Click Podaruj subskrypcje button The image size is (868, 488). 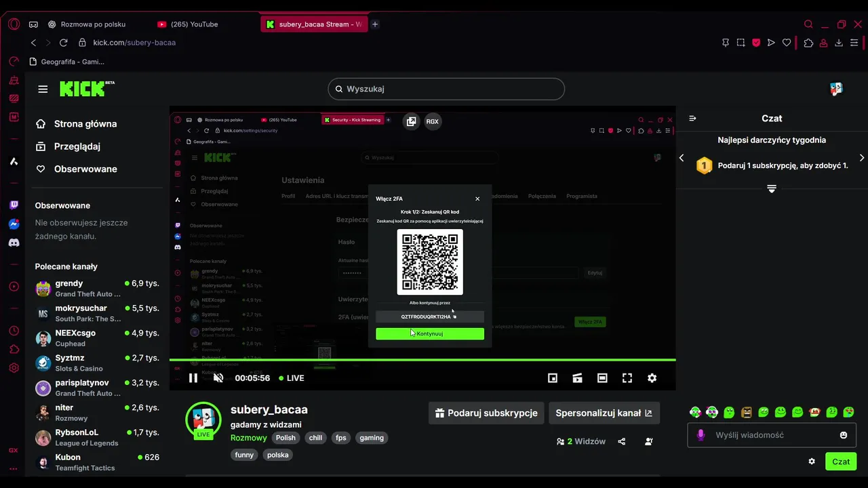coord(486,413)
